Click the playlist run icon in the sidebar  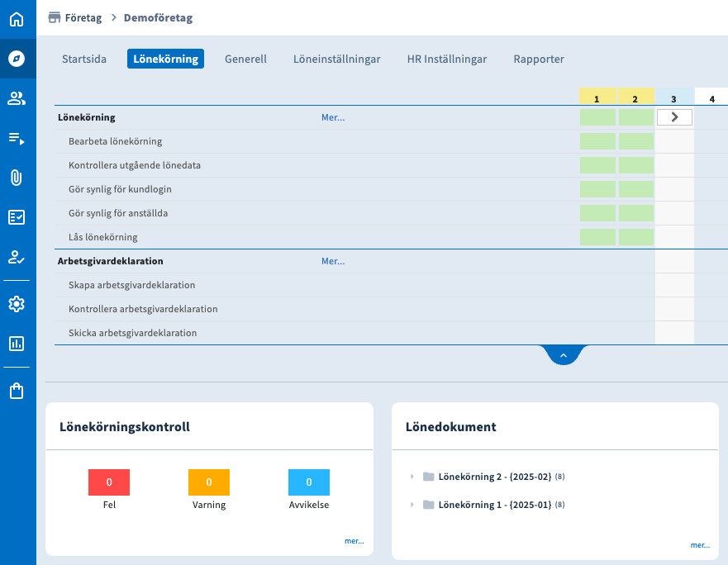17,138
